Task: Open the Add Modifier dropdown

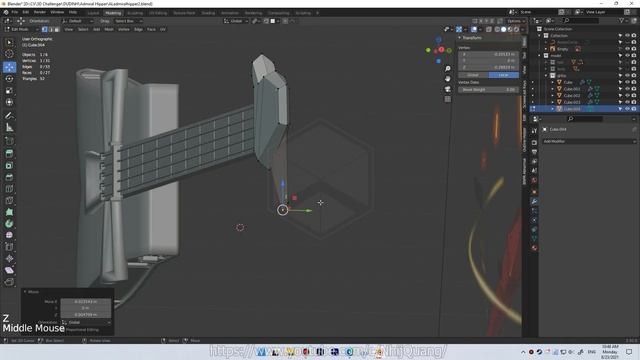Action: click(x=589, y=141)
